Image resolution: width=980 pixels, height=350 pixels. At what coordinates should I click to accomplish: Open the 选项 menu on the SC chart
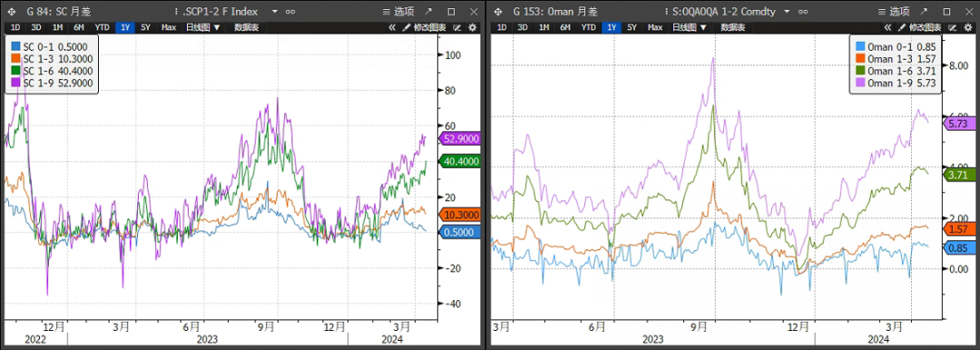point(398,11)
